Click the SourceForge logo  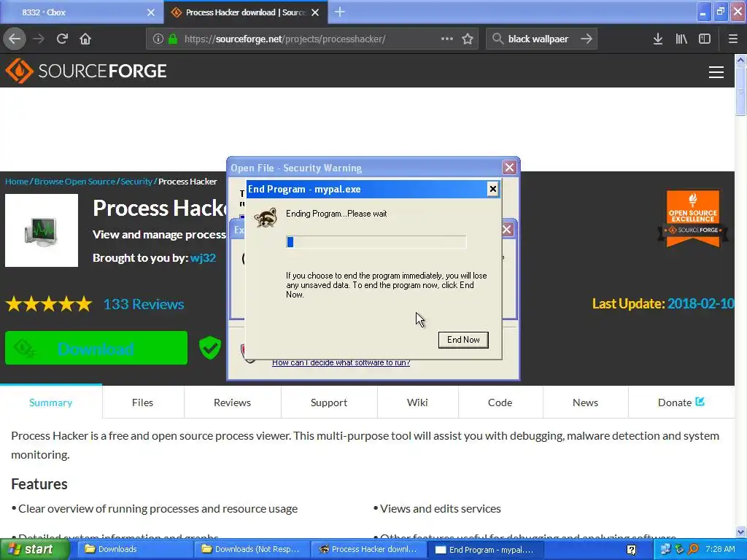point(86,71)
